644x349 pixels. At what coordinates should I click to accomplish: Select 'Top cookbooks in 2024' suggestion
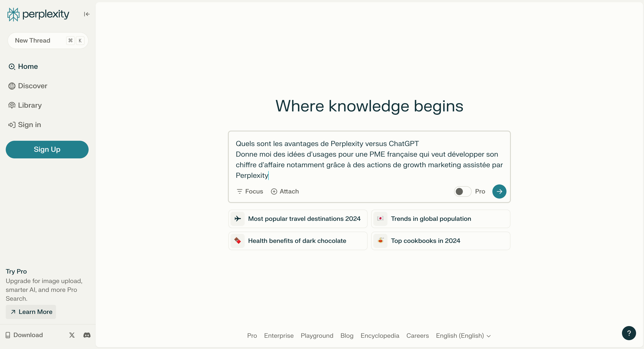click(441, 241)
